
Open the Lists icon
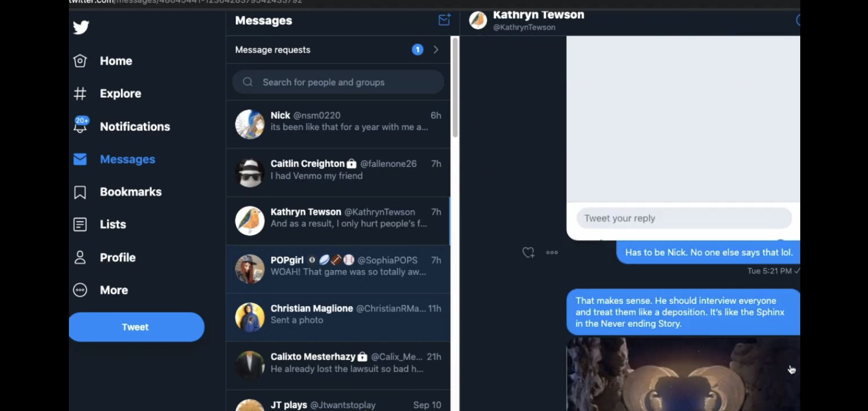(x=80, y=225)
